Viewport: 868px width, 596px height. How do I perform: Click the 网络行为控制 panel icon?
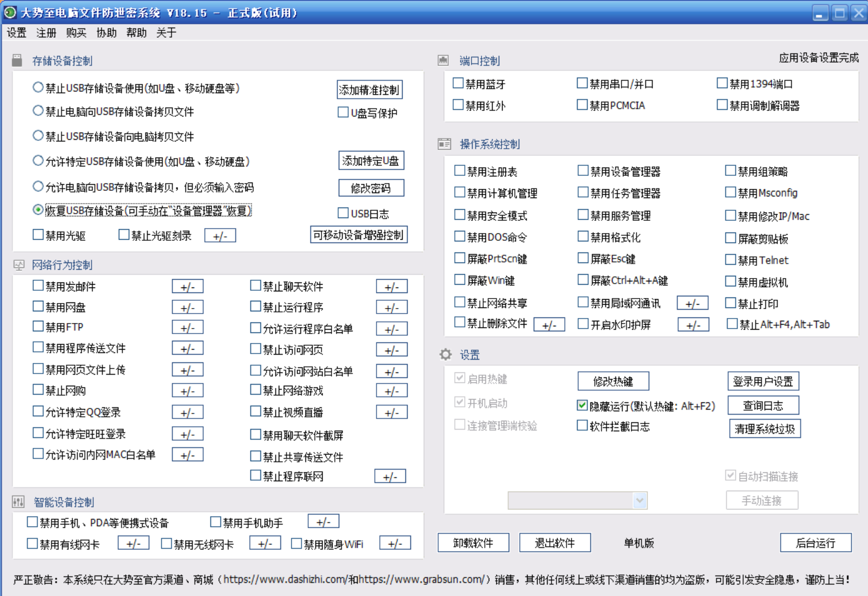click(x=18, y=265)
